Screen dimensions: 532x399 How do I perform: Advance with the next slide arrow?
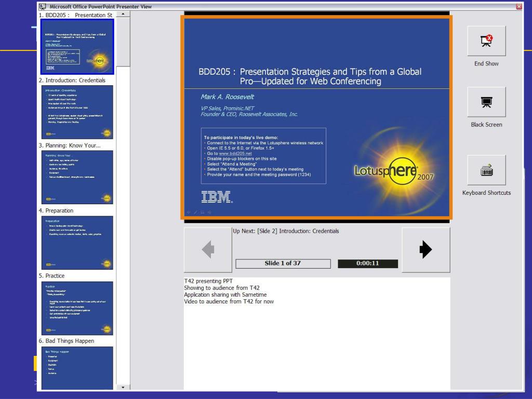[426, 250]
